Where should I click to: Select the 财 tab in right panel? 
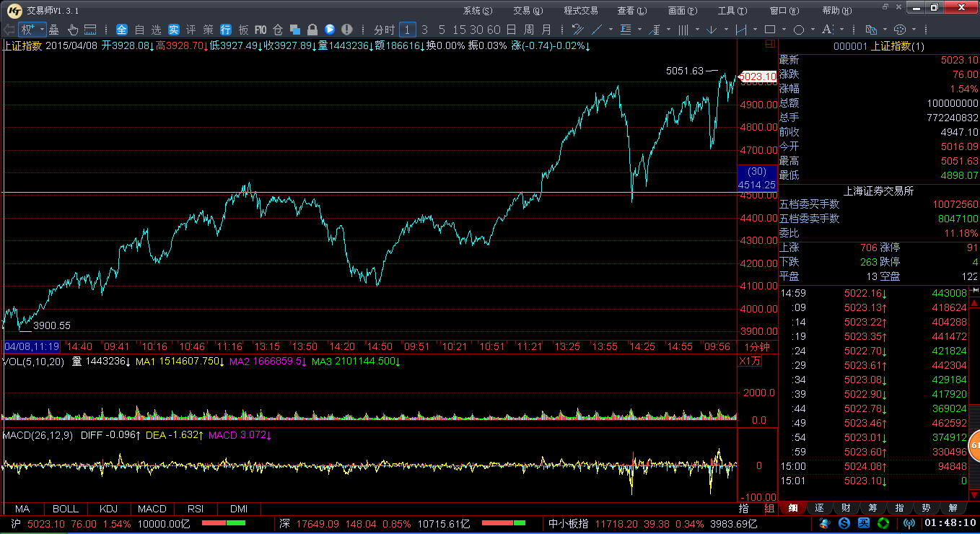(846, 508)
